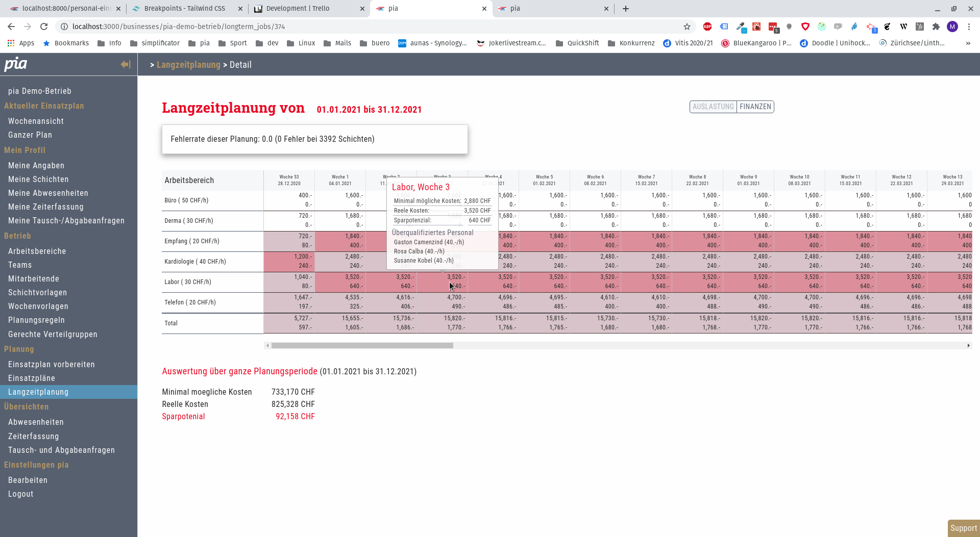
Task: Open Meine Schichten in sidebar
Action: [x=38, y=180]
